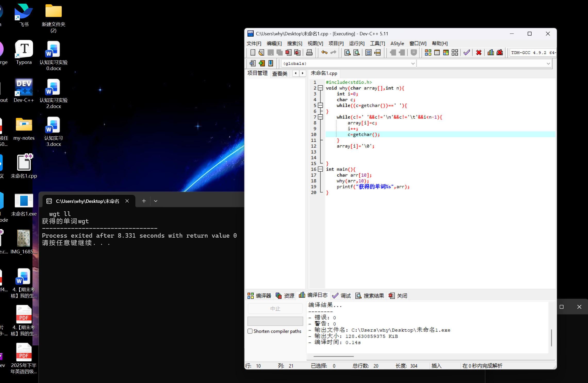Open the terminal tab dropdown chevron

pos(155,201)
